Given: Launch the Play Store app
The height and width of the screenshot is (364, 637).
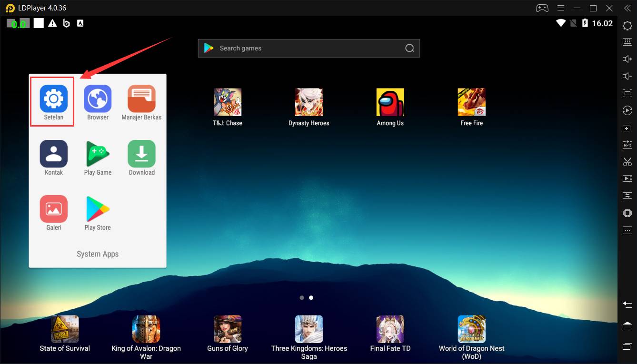Looking at the screenshot, I should 98,209.
